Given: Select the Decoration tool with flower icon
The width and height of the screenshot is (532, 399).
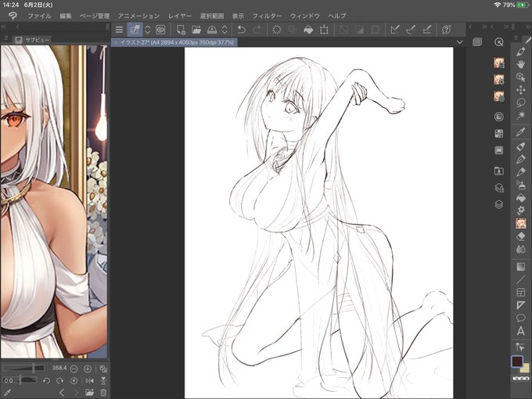Looking at the screenshot, I should coord(521,210).
